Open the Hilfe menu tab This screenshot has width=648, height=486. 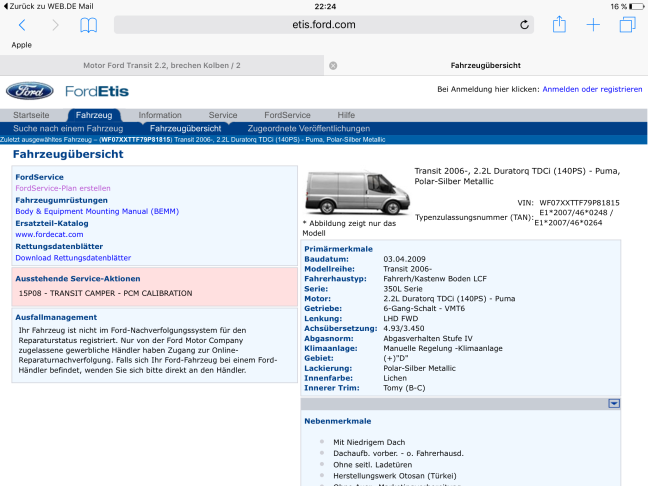(x=346, y=115)
